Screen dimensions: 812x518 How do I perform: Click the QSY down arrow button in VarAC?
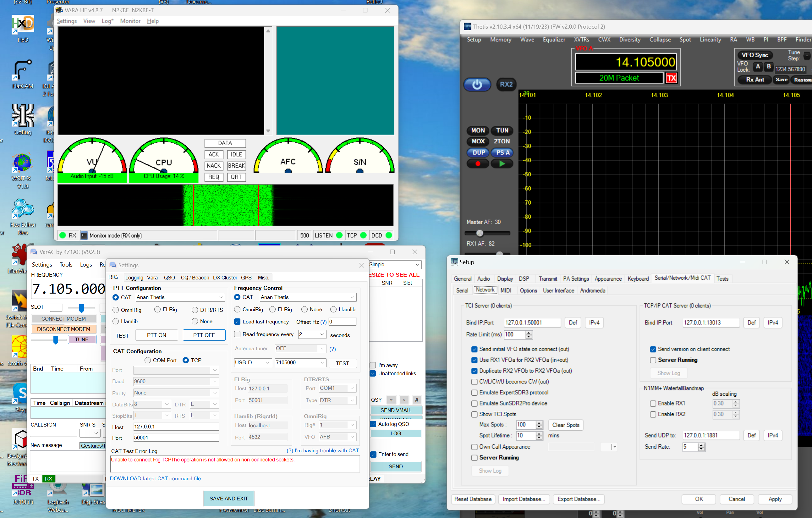[391, 400]
